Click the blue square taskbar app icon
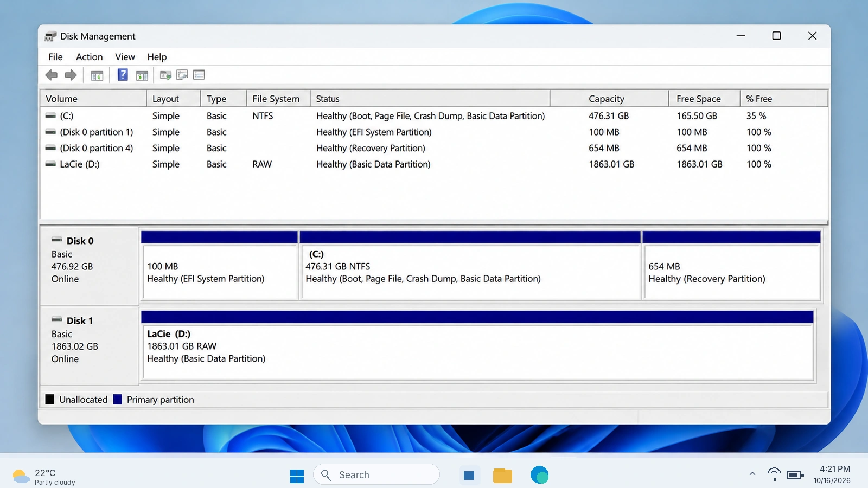The width and height of the screenshot is (868, 488). click(469, 476)
